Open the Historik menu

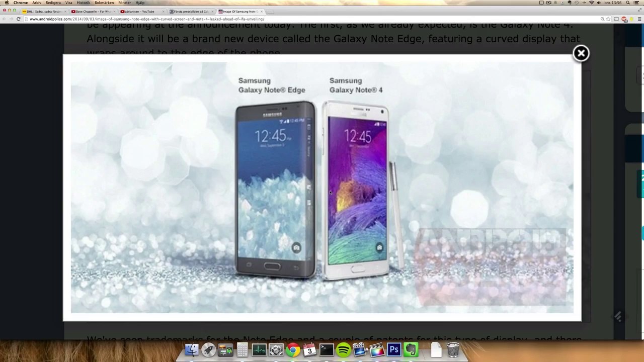tap(84, 3)
